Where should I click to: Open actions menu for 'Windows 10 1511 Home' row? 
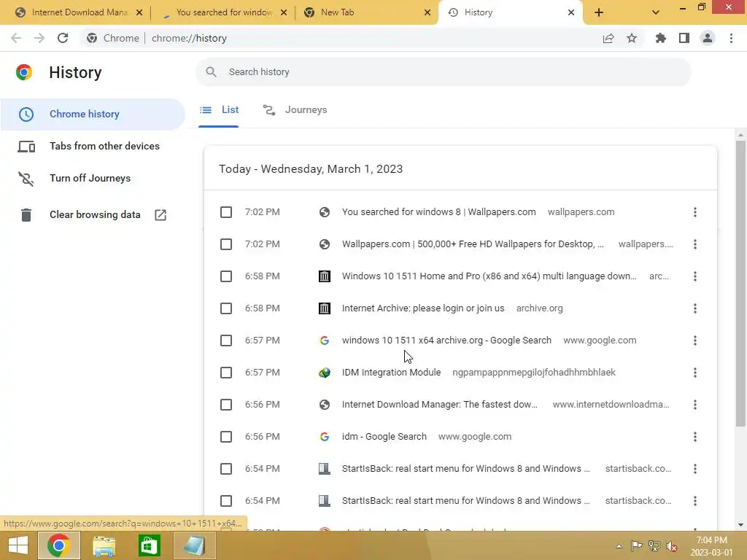(x=695, y=276)
